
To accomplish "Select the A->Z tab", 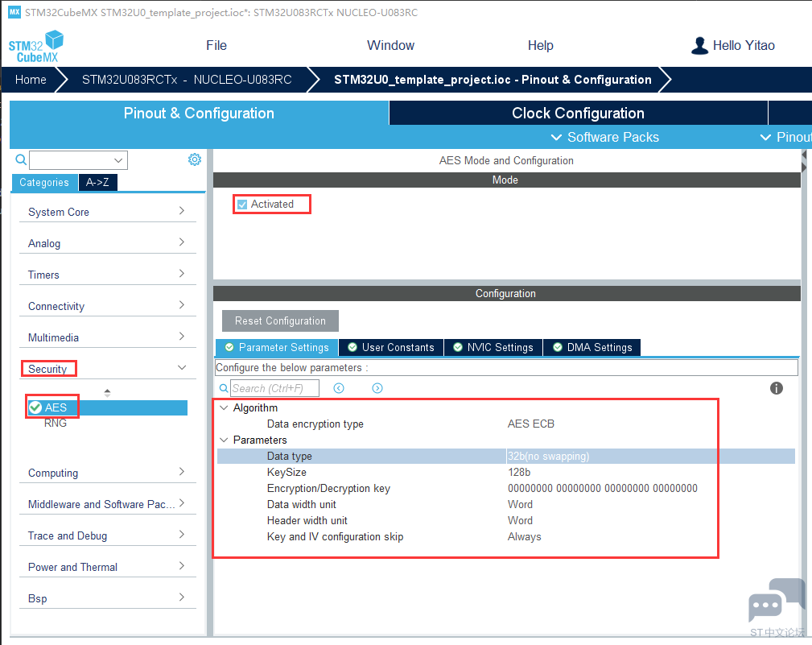I will tap(97, 182).
